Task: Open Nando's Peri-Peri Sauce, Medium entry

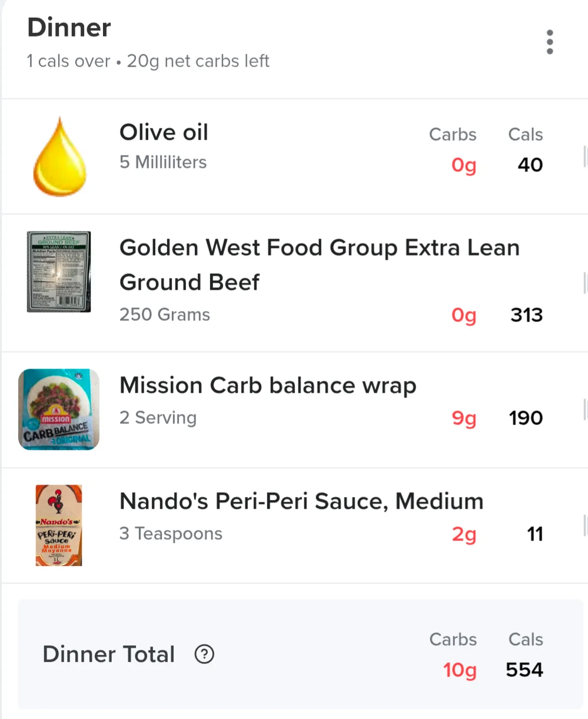Action: pyautogui.click(x=294, y=526)
